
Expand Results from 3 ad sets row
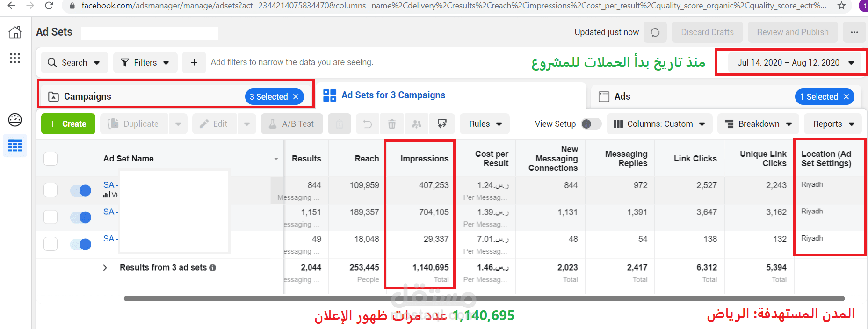click(105, 268)
